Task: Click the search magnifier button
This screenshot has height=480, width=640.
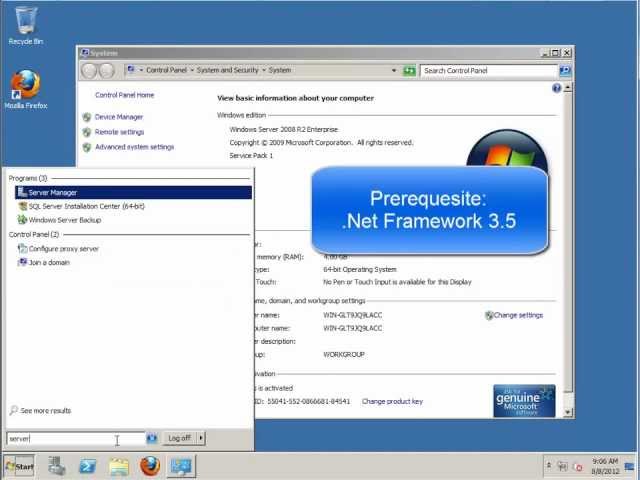Action: click(565, 71)
